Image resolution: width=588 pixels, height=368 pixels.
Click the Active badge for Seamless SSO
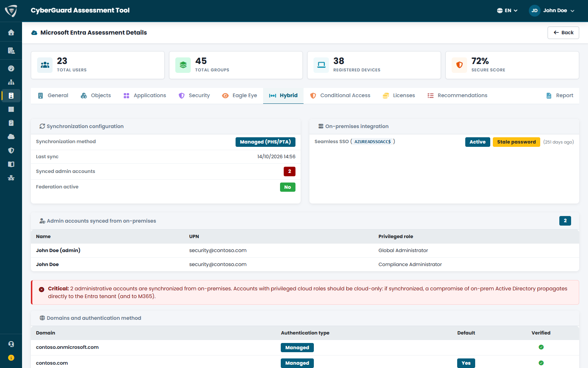tap(477, 142)
